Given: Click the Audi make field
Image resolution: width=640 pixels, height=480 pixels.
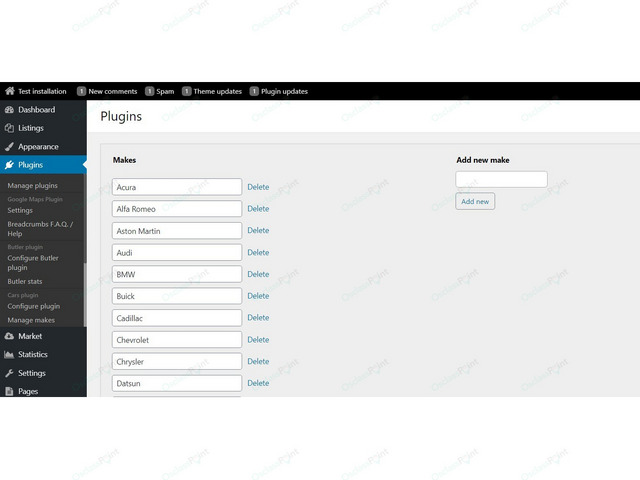Looking at the screenshot, I should [177, 253].
